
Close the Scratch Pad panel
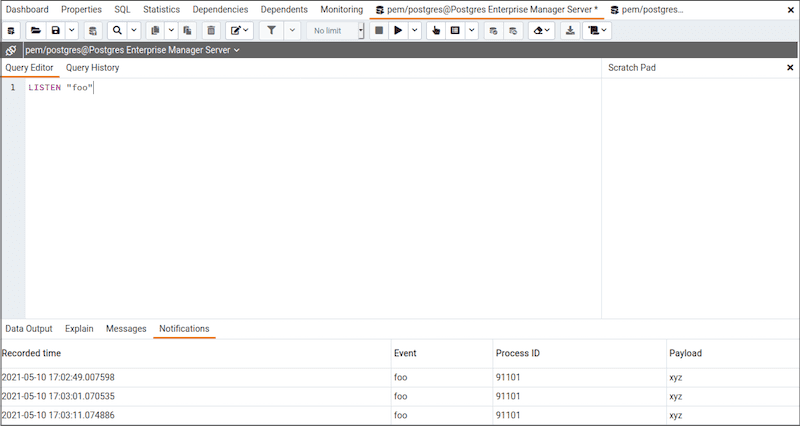pos(789,68)
